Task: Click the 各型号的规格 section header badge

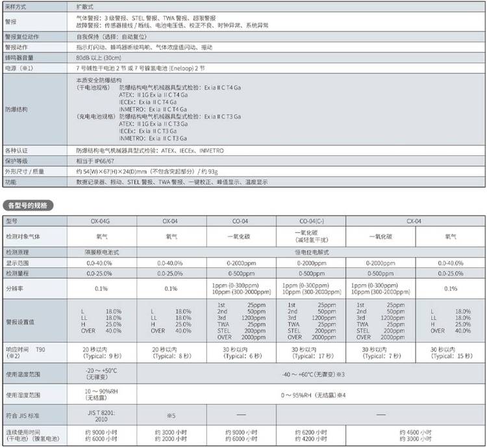Action: point(29,205)
